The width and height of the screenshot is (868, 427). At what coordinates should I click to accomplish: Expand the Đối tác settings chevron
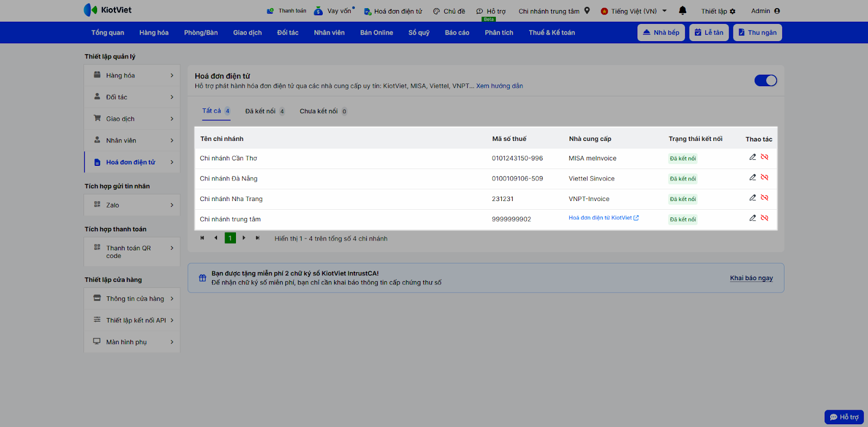coord(172,97)
